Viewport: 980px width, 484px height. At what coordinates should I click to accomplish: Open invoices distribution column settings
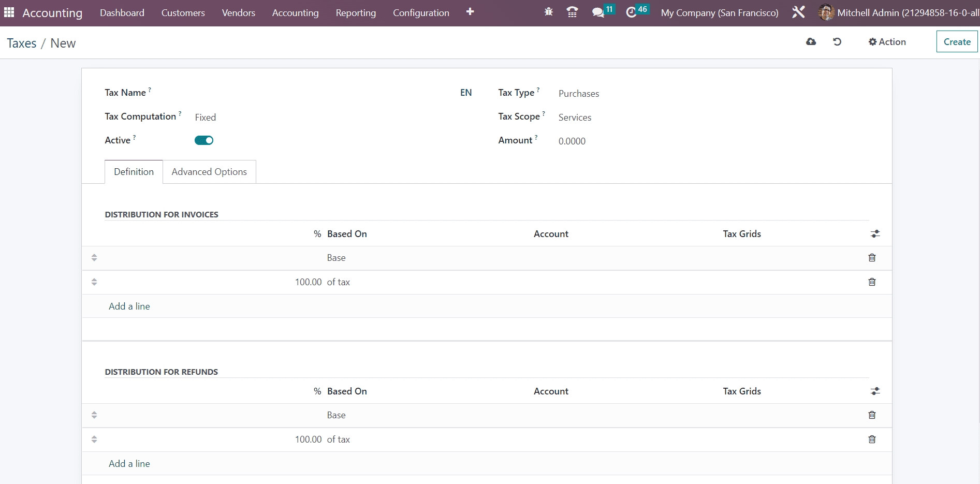click(875, 234)
